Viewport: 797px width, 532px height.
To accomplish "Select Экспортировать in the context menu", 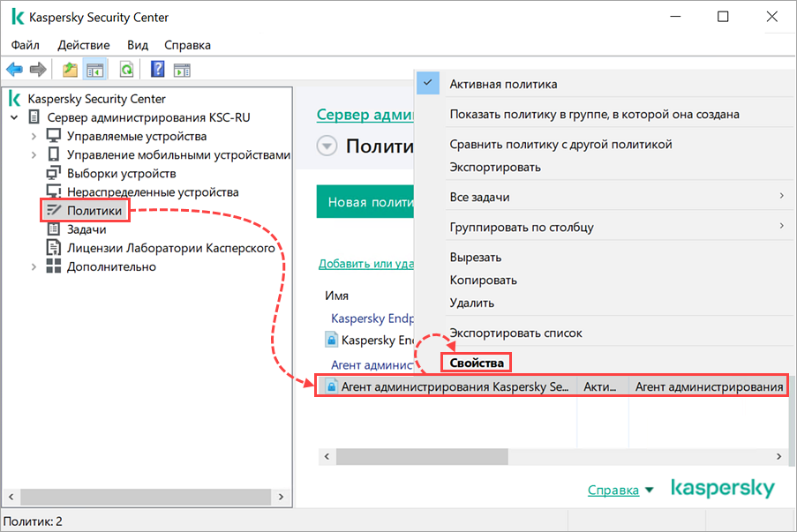I will click(495, 167).
